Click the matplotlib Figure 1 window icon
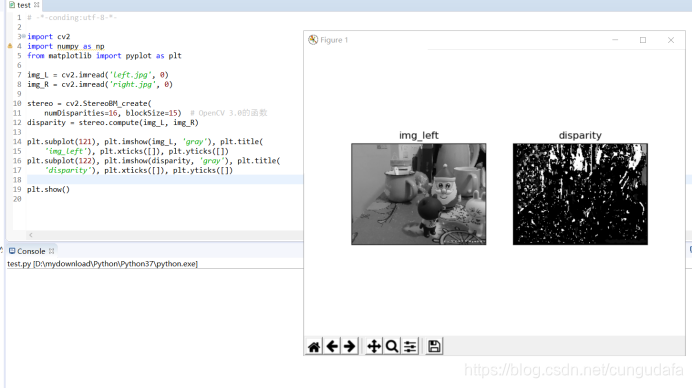This screenshot has height=388, width=693. [313, 40]
